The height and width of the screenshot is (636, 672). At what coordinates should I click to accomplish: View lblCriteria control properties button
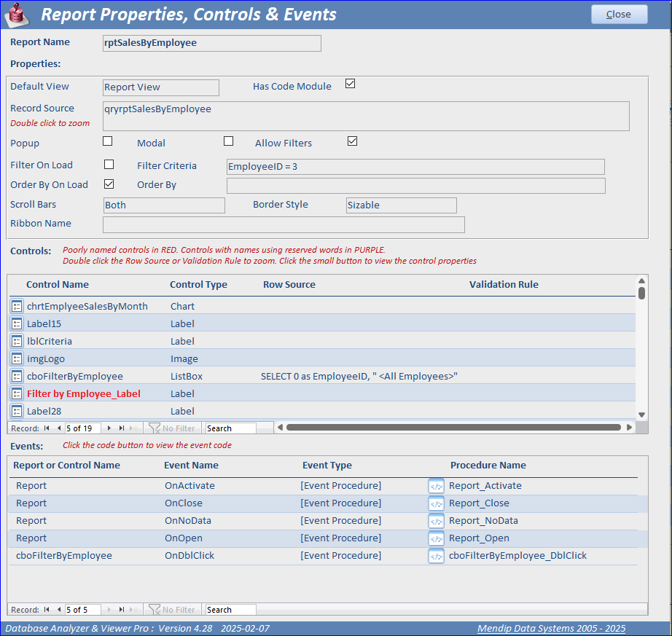[x=16, y=342]
